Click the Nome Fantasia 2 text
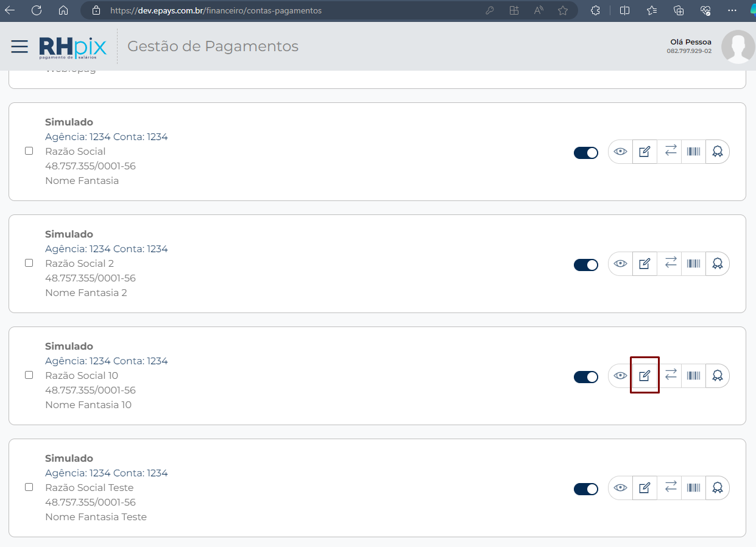Image resolution: width=756 pixels, height=547 pixels. [86, 292]
